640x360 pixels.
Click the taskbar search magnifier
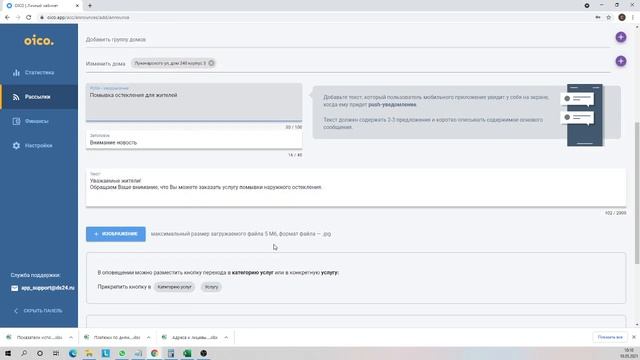point(24,353)
